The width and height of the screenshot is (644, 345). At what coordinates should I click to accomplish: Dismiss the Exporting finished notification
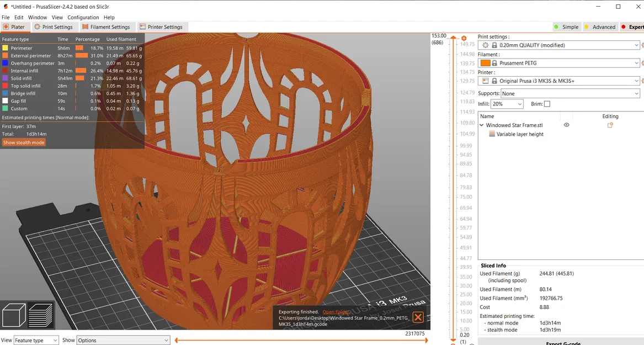click(x=418, y=317)
